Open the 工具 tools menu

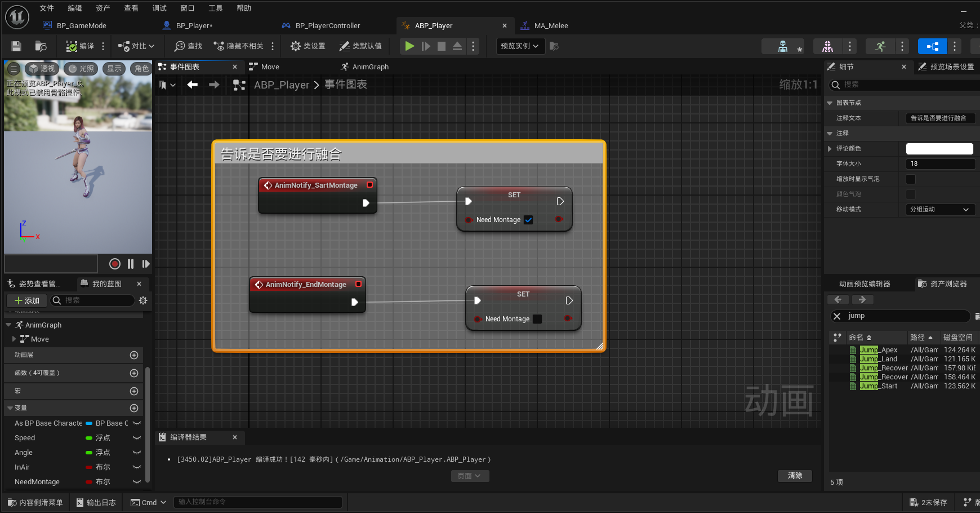(x=216, y=8)
